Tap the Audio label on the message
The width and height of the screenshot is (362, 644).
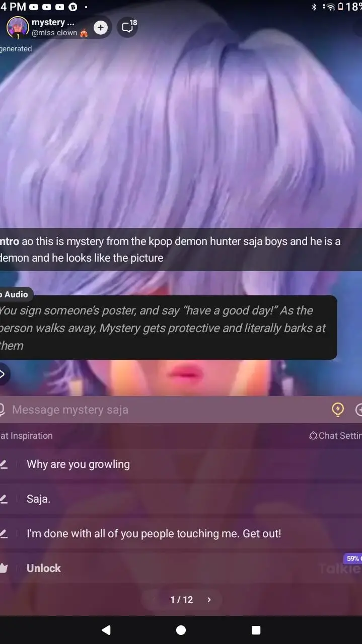16,294
